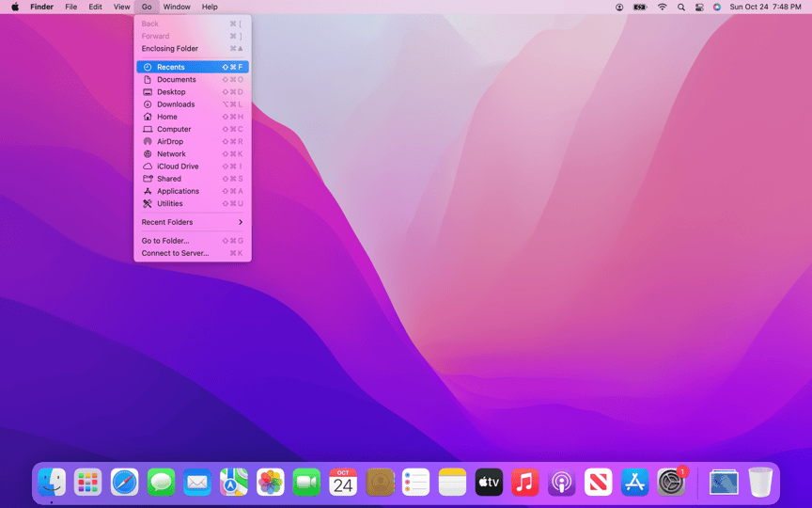The height and width of the screenshot is (508, 812).
Task: Open Reminders app in the Dock
Action: pyautogui.click(x=415, y=483)
